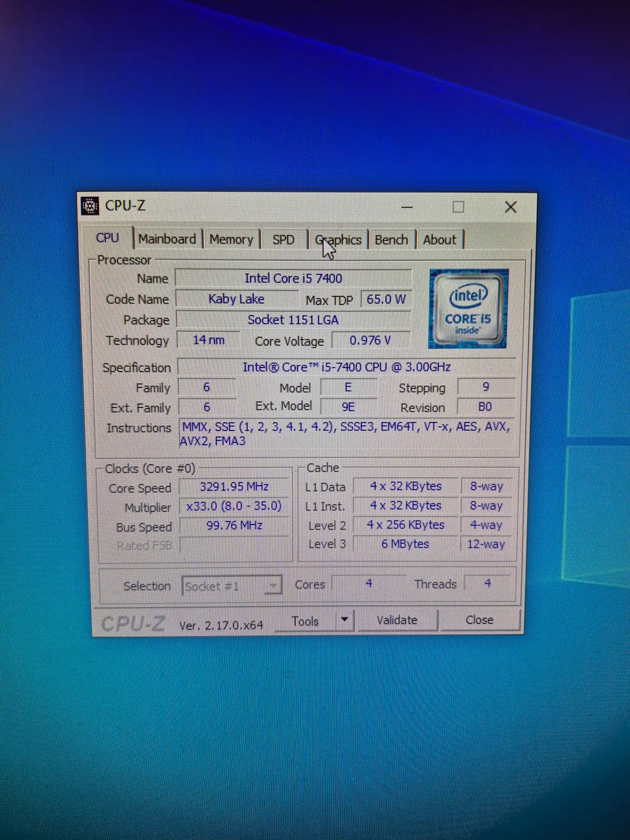The image size is (630, 840).
Task: Click the Model value 'E'
Action: click(x=348, y=387)
